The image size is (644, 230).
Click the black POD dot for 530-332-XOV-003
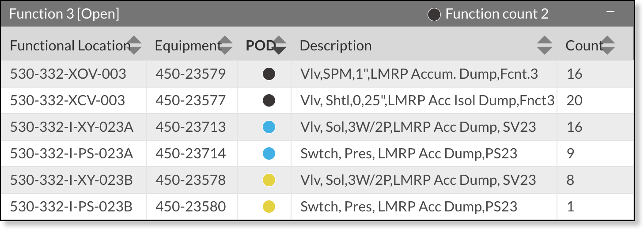coord(269,74)
